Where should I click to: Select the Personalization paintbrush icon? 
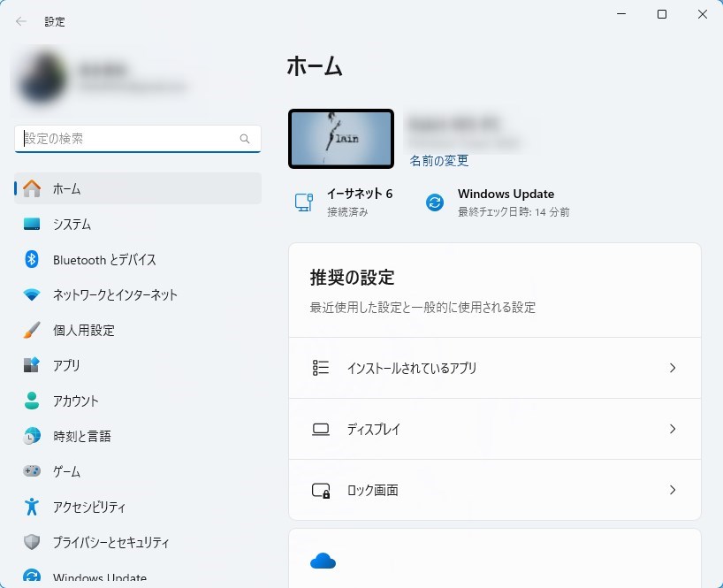pyautogui.click(x=32, y=331)
